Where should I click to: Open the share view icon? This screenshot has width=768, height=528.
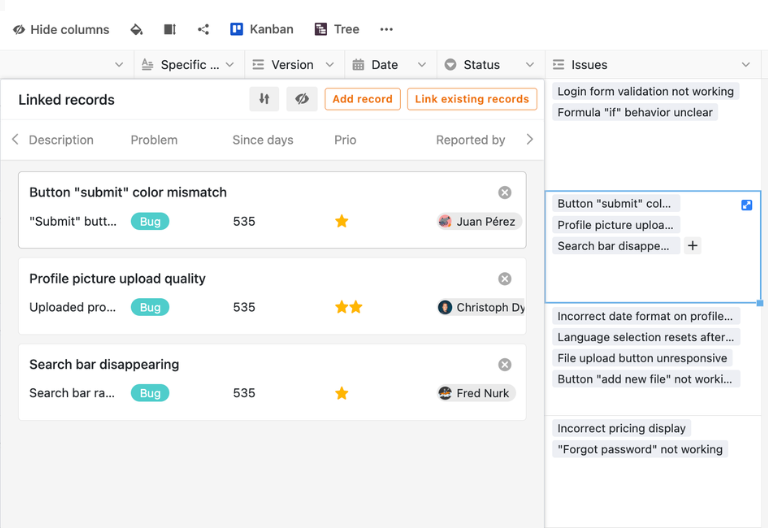[203, 29]
